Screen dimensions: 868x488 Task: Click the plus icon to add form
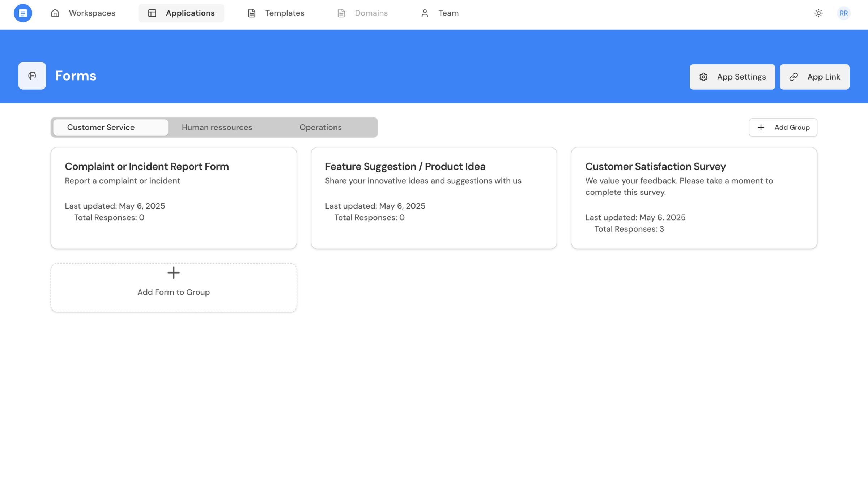[x=174, y=273]
